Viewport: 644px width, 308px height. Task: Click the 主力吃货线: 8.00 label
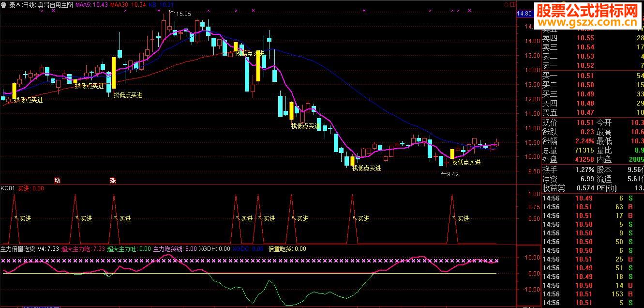coord(175,249)
